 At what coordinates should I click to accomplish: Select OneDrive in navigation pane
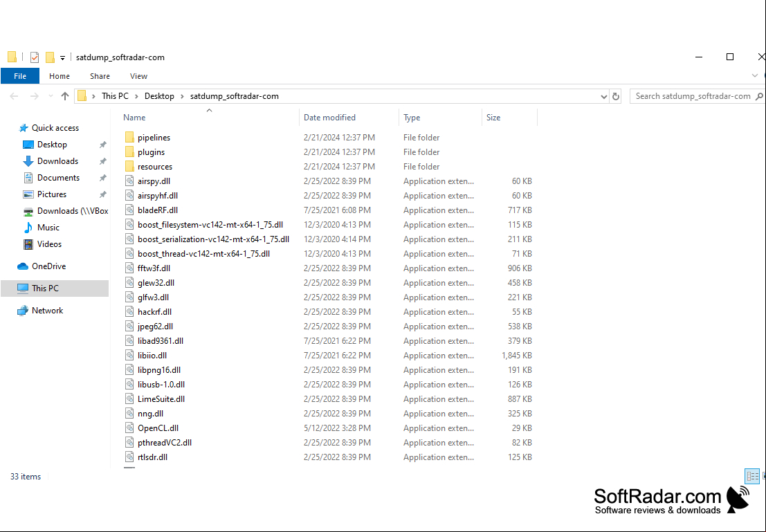point(48,266)
